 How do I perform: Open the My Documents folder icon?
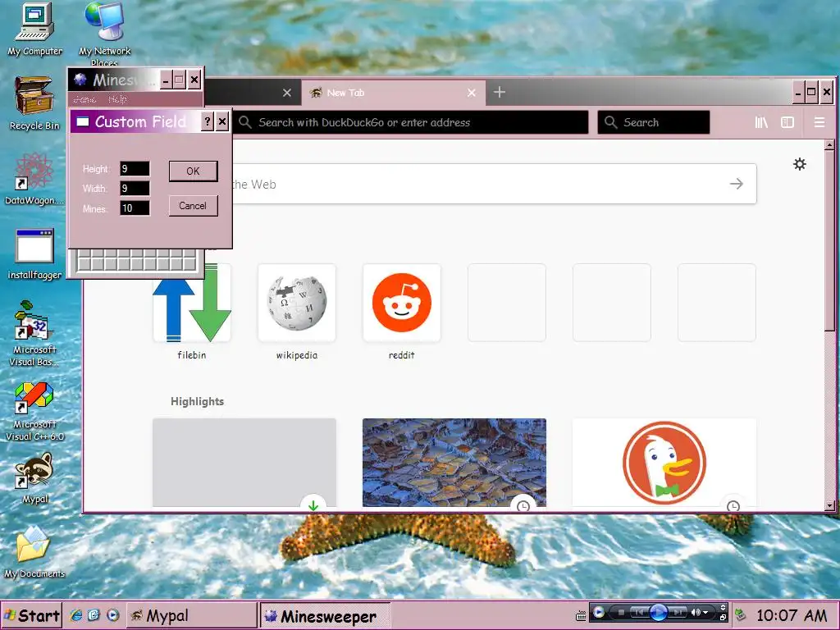[34, 552]
